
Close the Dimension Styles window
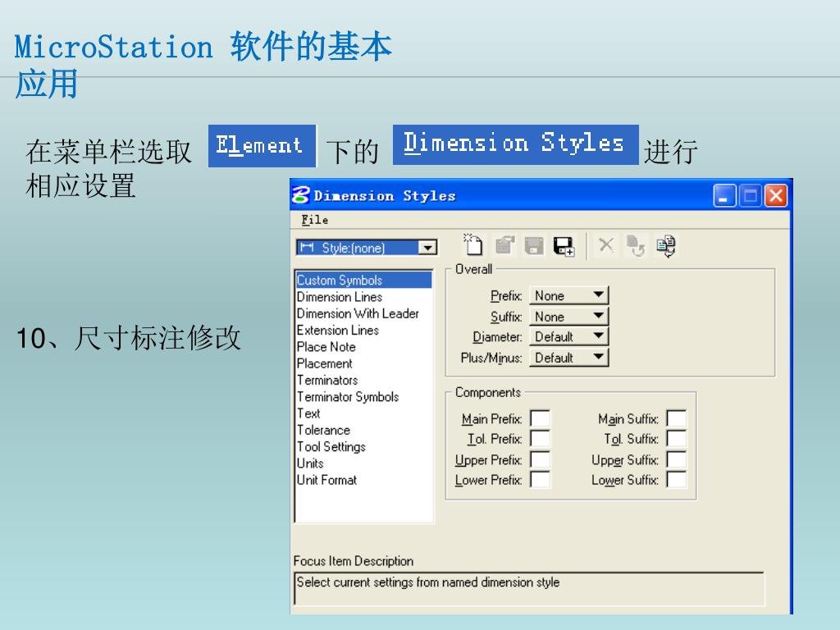point(776,195)
